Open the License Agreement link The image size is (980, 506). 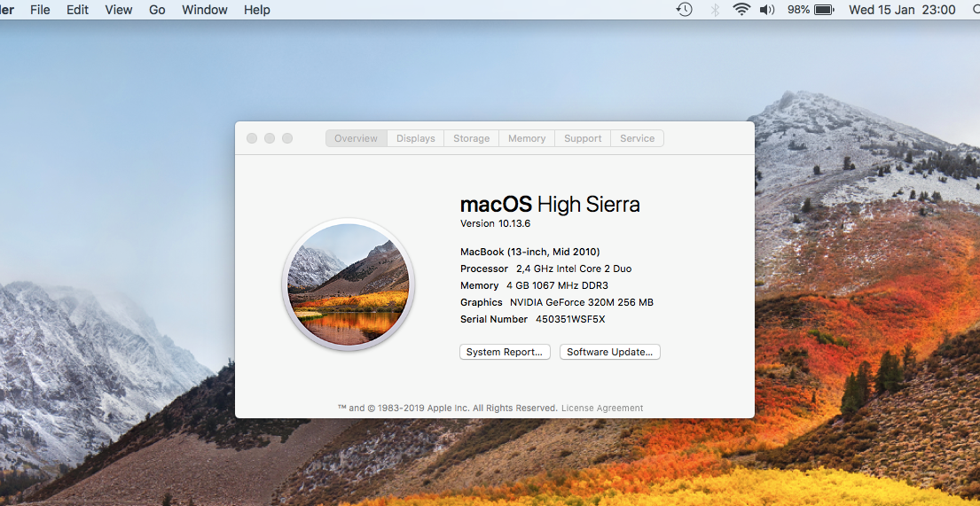pos(602,408)
